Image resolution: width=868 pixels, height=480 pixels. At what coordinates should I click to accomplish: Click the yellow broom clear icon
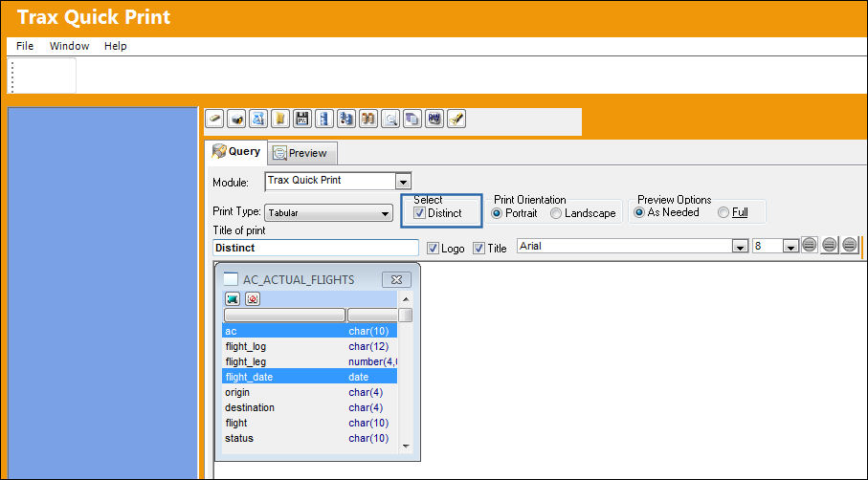click(x=456, y=119)
